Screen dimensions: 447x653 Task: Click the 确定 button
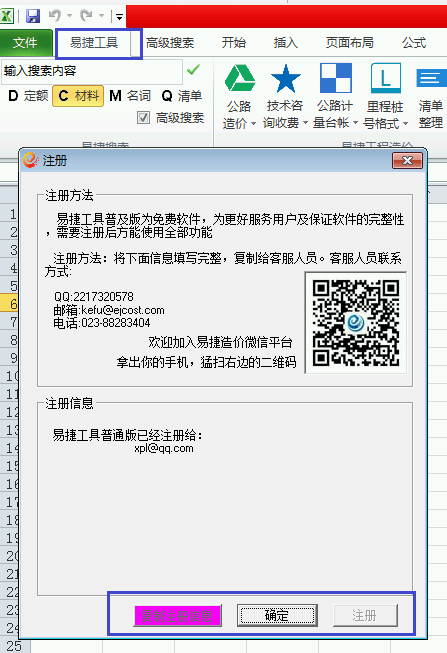click(277, 615)
